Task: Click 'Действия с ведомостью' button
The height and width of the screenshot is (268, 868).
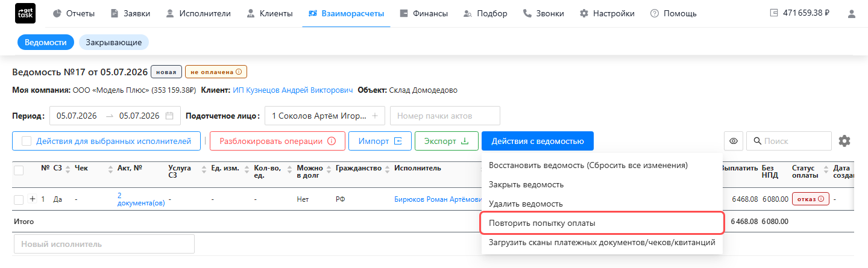Action: click(x=538, y=141)
